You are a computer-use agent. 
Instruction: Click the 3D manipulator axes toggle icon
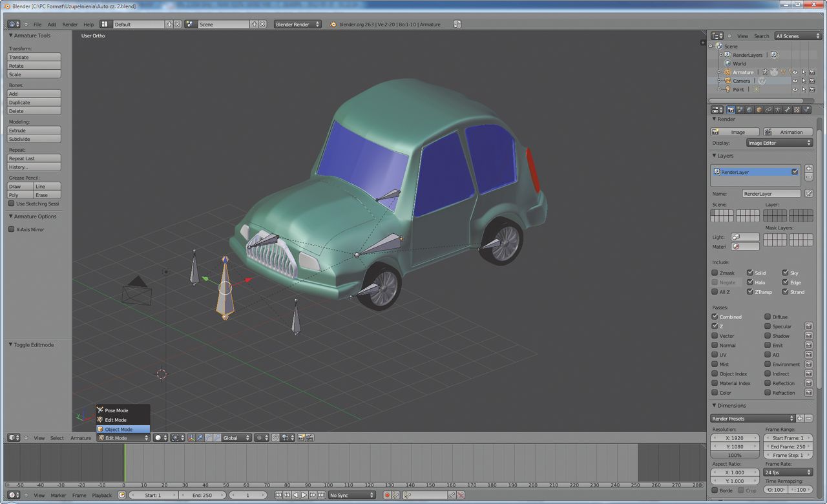click(x=191, y=437)
